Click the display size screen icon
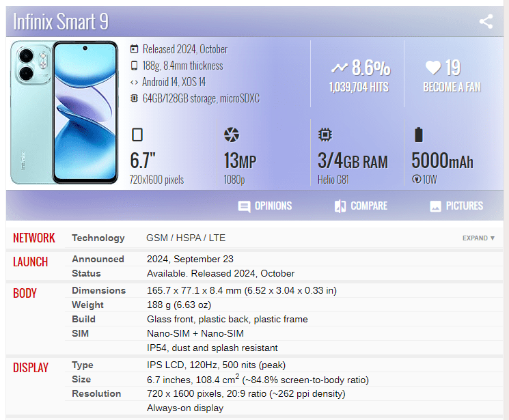Screen dimensions: 509x420 click(x=137, y=135)
